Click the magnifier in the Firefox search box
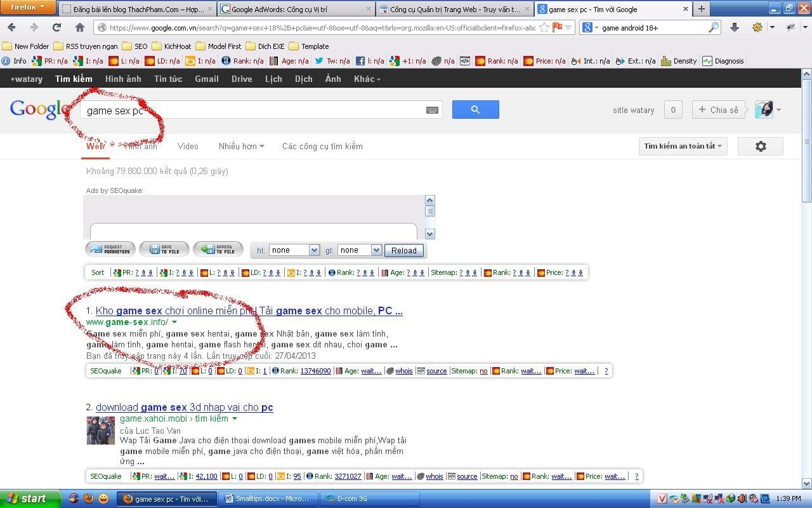Screen dimensions: 812x508 [x=714, y=27]
